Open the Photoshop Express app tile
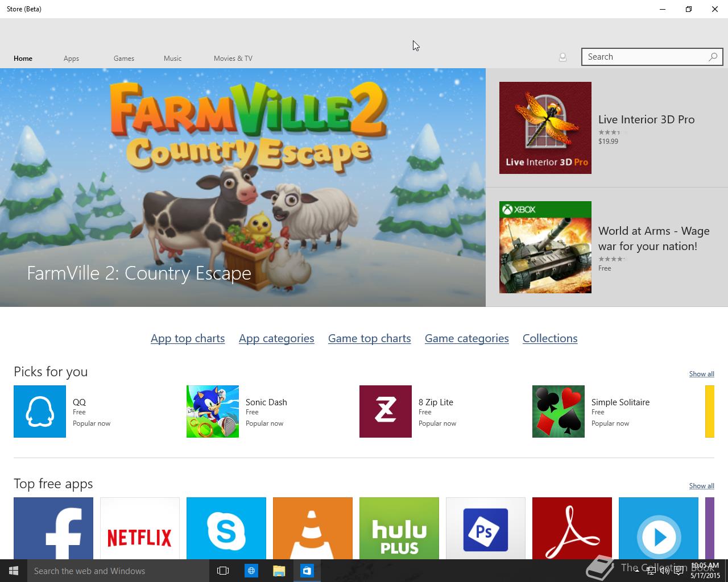This screenshot has height=582, width=728. (486, 528)
